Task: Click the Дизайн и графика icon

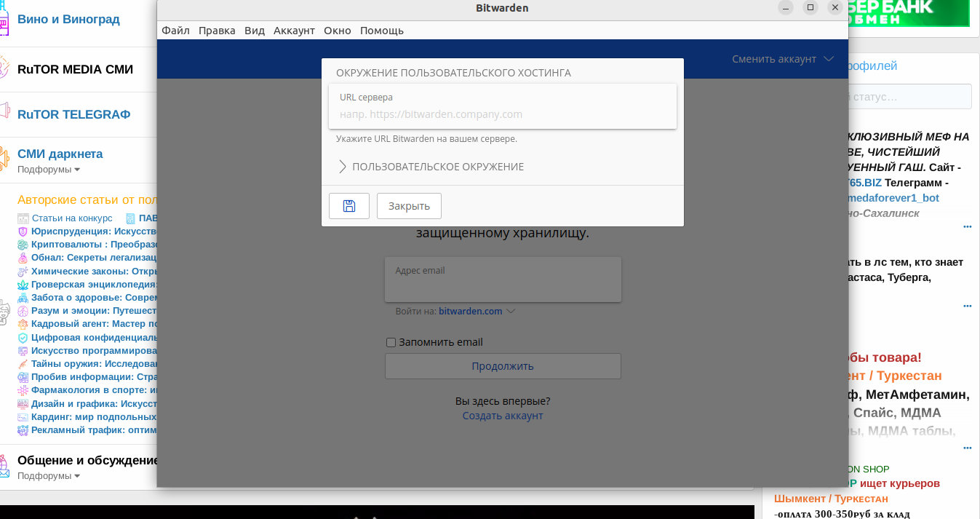Action: pos(23,404)
